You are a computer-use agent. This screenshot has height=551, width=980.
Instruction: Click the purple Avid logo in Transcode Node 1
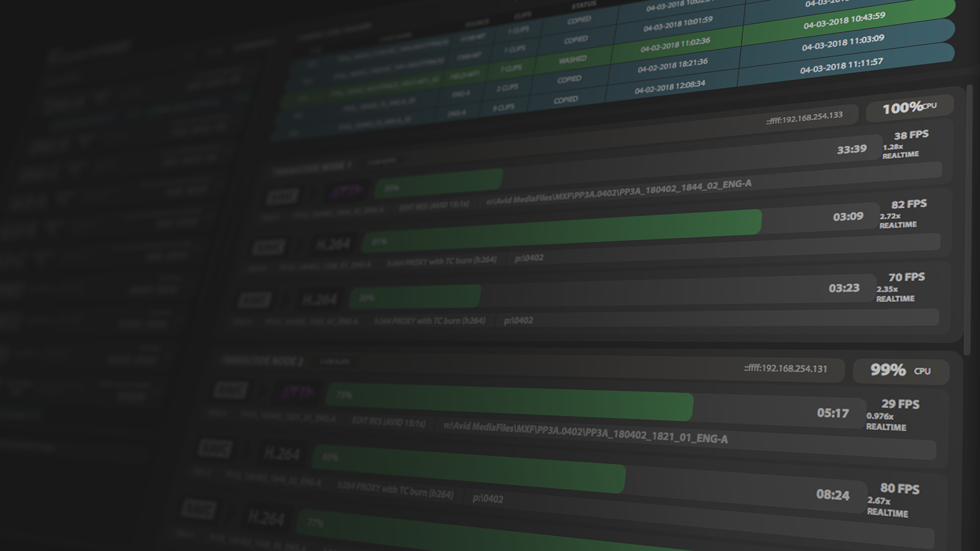(x=347, y=191)
